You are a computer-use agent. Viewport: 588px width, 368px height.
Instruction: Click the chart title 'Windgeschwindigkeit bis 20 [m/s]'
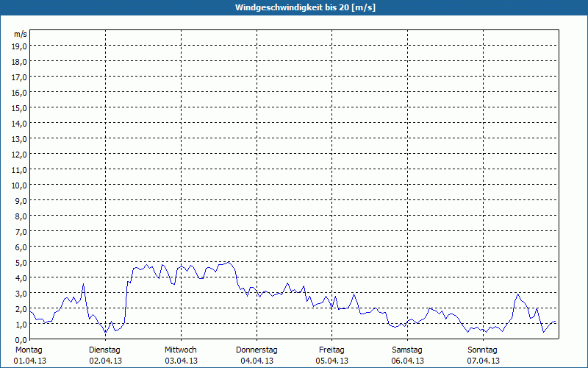[294, 7]
